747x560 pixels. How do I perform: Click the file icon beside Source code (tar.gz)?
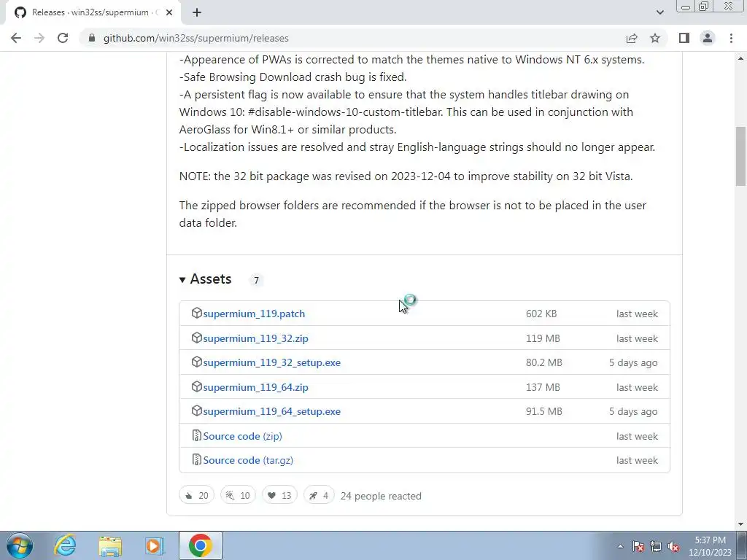196,459
